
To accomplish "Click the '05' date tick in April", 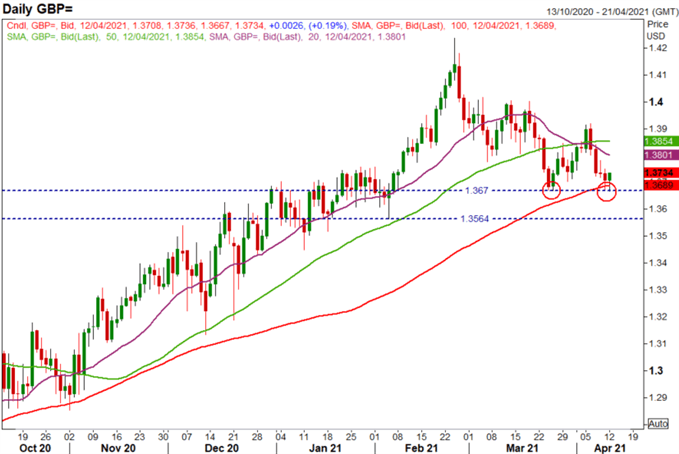I will point(585,437).
